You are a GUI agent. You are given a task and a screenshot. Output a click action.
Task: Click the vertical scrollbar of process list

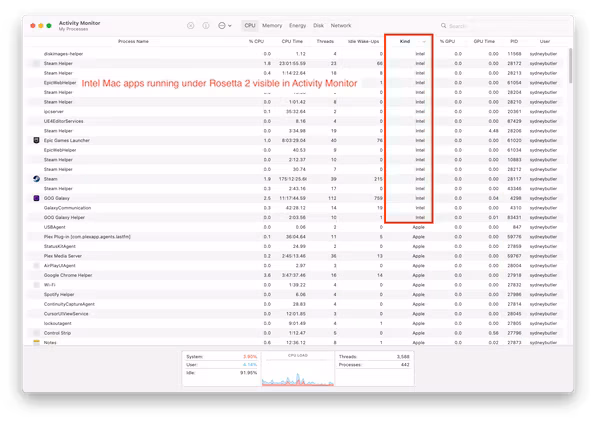(x=570, y=66)
